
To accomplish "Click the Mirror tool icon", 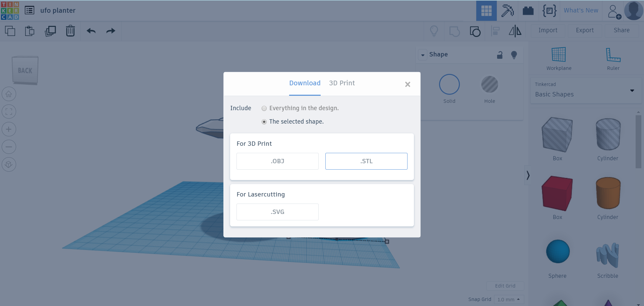I will tap(515, 31).
